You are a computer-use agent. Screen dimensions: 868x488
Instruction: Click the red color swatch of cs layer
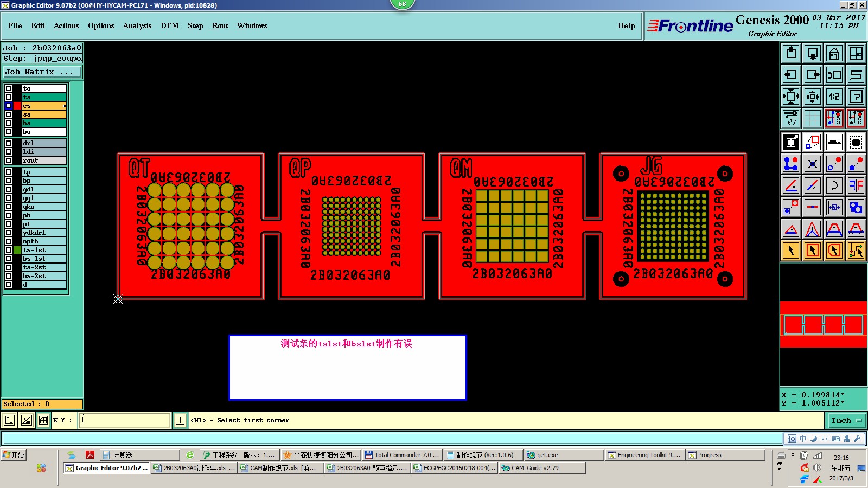click(x=17, y=106)
